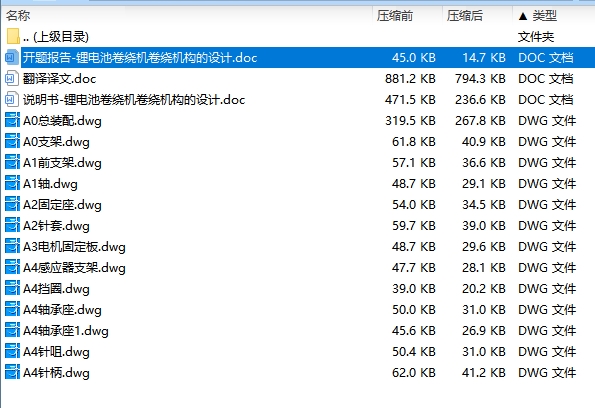Click the 28.1 KB compressed size
The image size is (595, 408).
484,268
